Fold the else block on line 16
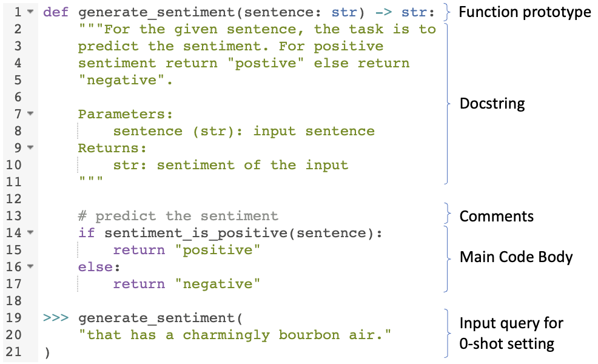This screenshot has width=598, height=364. tap(30, 267)
